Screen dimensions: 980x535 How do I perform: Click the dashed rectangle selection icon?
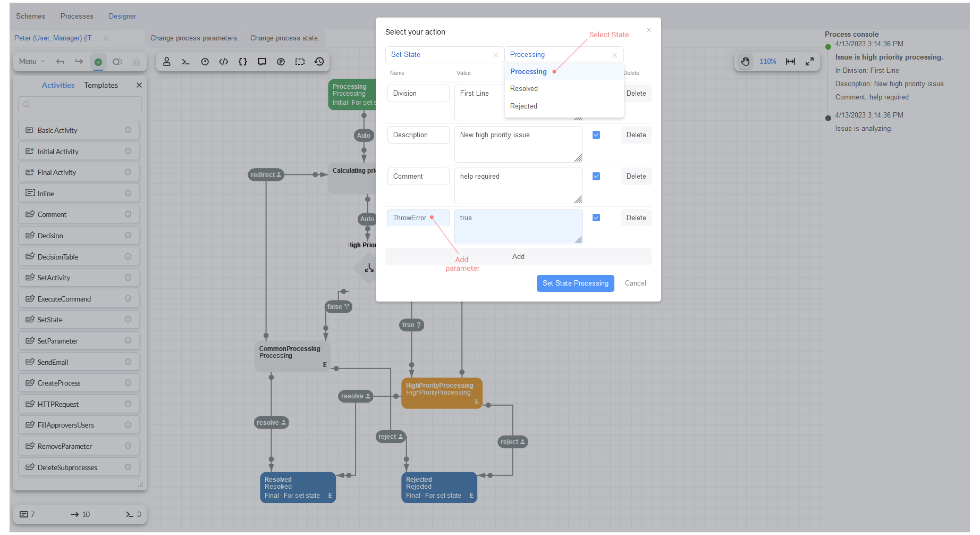click(x=300, y=62)
